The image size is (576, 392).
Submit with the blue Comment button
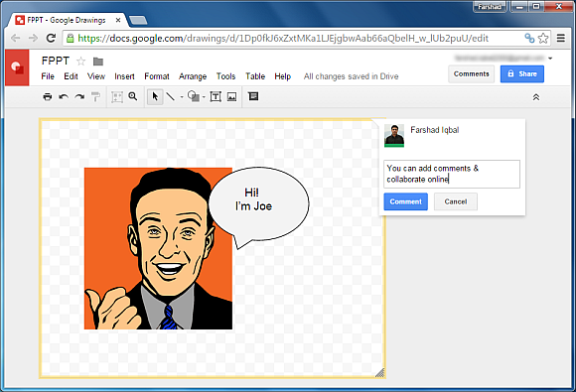(406, 201)
